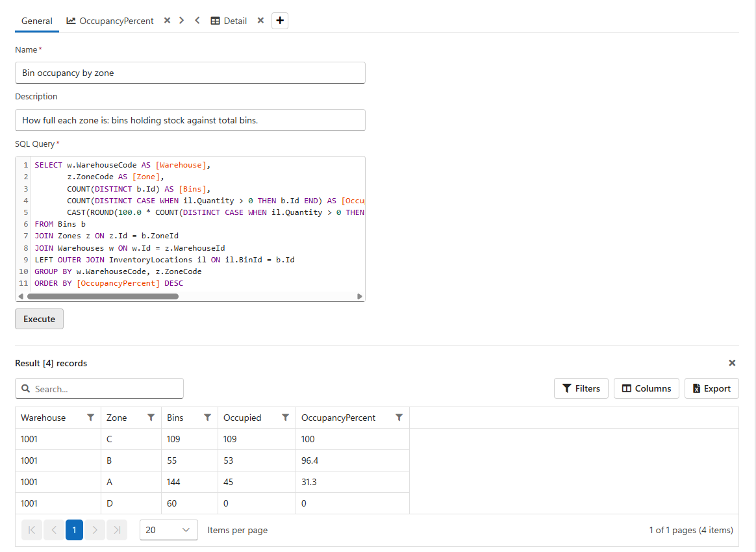
Task: Go to the last results page
Action: (117, 530)
